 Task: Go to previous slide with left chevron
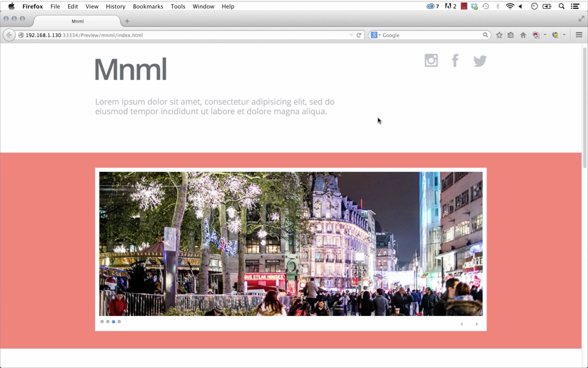tap(462, 324)
